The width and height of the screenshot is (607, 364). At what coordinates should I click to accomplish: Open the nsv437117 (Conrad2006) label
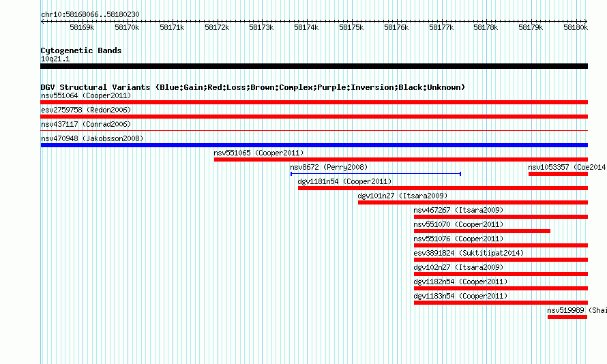[86, 124]
